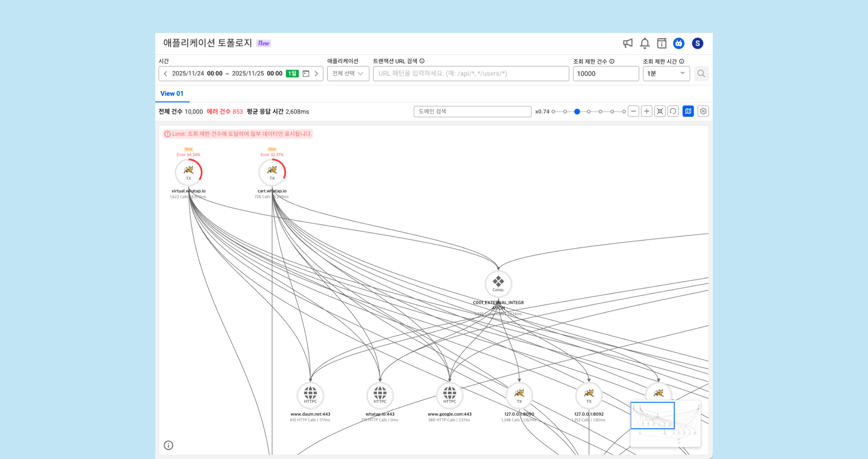Click the blue robot assistant icon
This screenshot has height=459, width=868.
click(679, 43)
